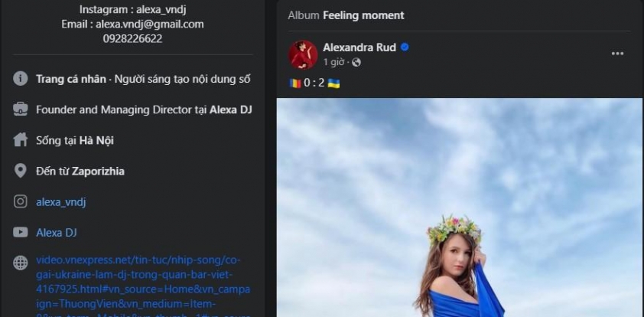Viewport: 644px width, 317px height.
Task: Click the location pin icon beside Đến từ
Action: coord(21,171)
